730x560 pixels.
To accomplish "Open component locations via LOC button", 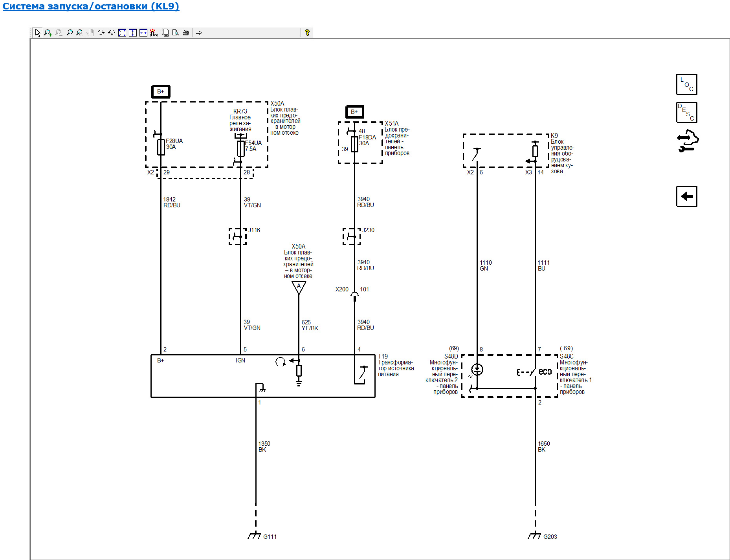I will click(x=686, y=84).
